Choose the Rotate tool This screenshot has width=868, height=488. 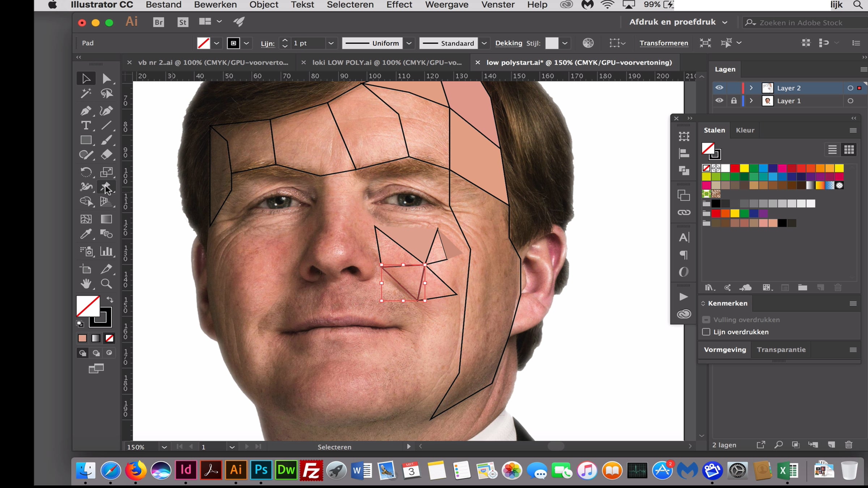[x=86, y=172]
